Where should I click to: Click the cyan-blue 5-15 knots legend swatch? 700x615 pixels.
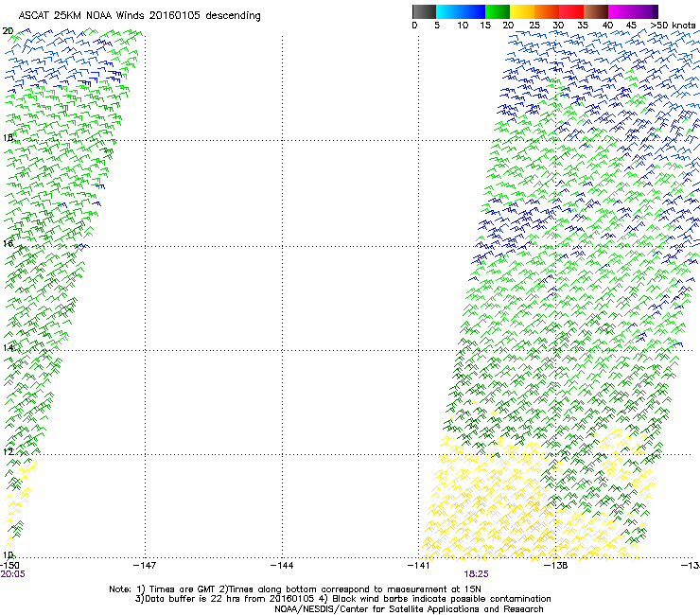pos(461,11)
